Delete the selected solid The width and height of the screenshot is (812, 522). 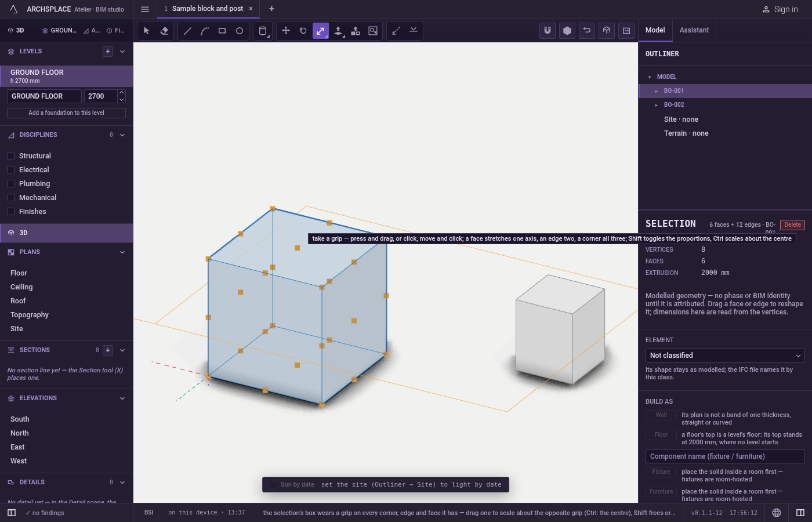[793, 225]
